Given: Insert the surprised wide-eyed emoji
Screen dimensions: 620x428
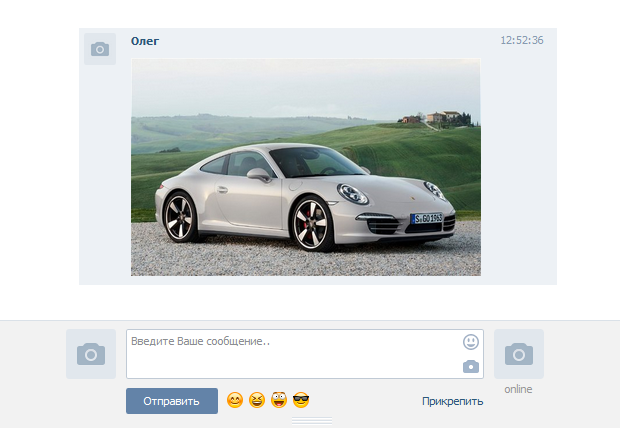Looking at the screenshot, I should coord(279,401).
